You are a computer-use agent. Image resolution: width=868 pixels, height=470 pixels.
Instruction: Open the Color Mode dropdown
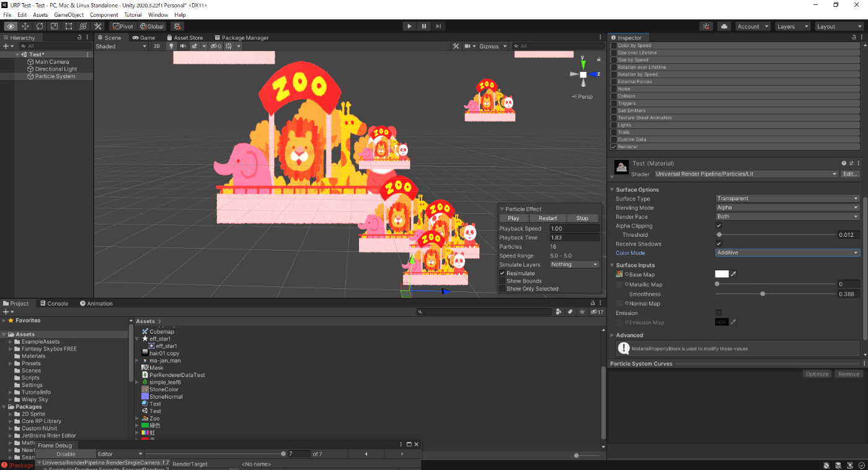coord(787,252)
